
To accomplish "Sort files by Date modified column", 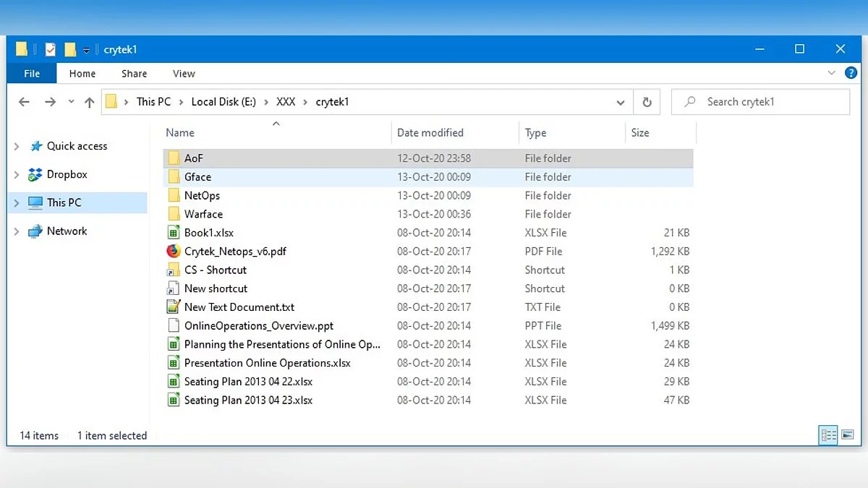I will [x=430, y=132].
